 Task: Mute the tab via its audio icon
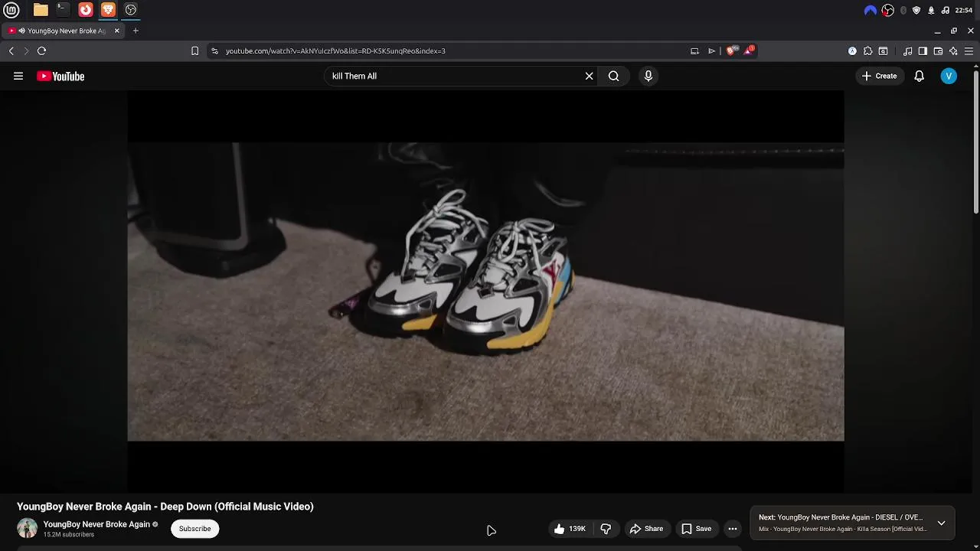pyautogui.click(x=21, y=31)
